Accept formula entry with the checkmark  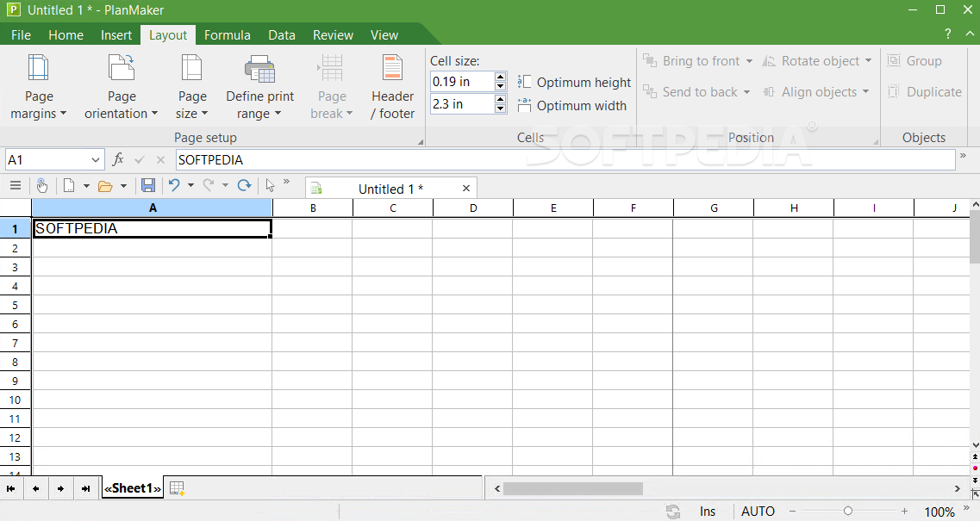140,160
